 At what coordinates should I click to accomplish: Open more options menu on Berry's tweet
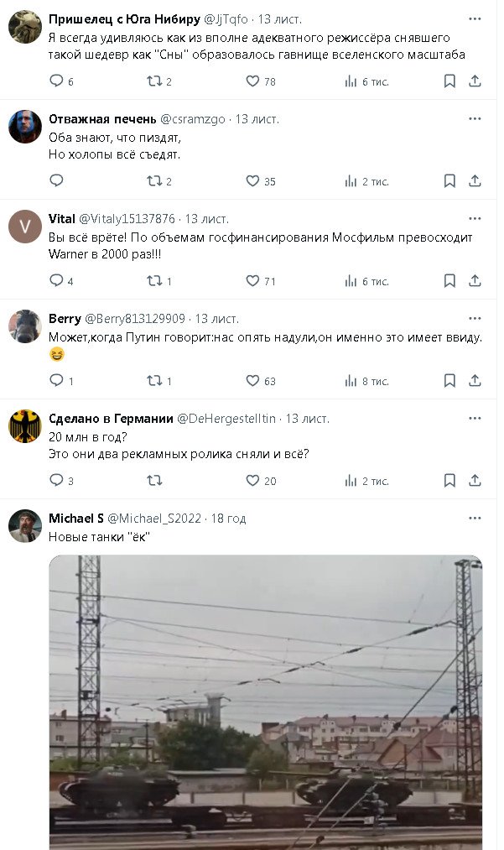click(x=475, y=319)
